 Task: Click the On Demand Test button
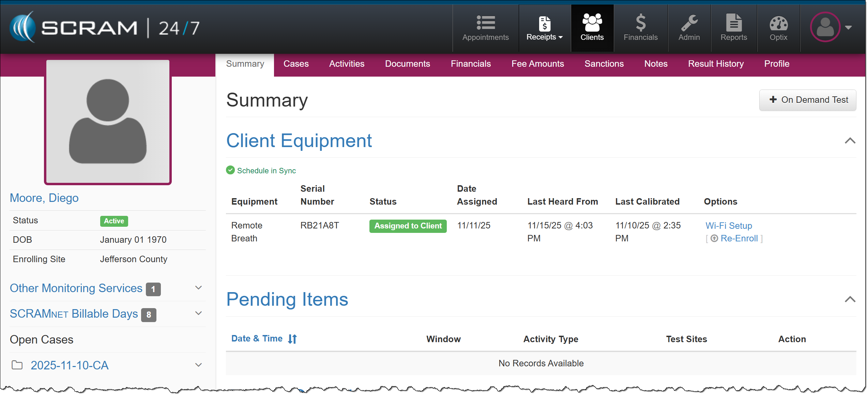pyautogui.click(x=807, y=100)
